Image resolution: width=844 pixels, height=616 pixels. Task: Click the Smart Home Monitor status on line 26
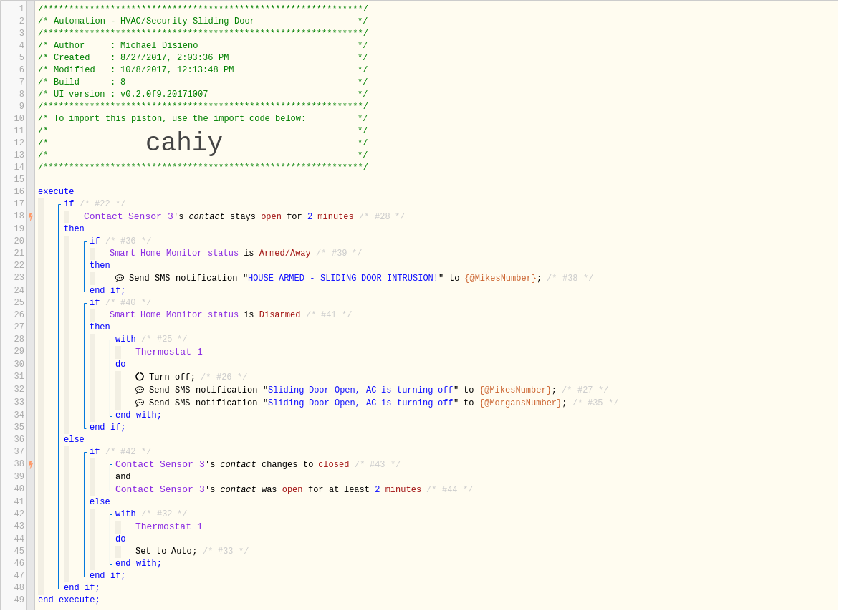[174, 315]
